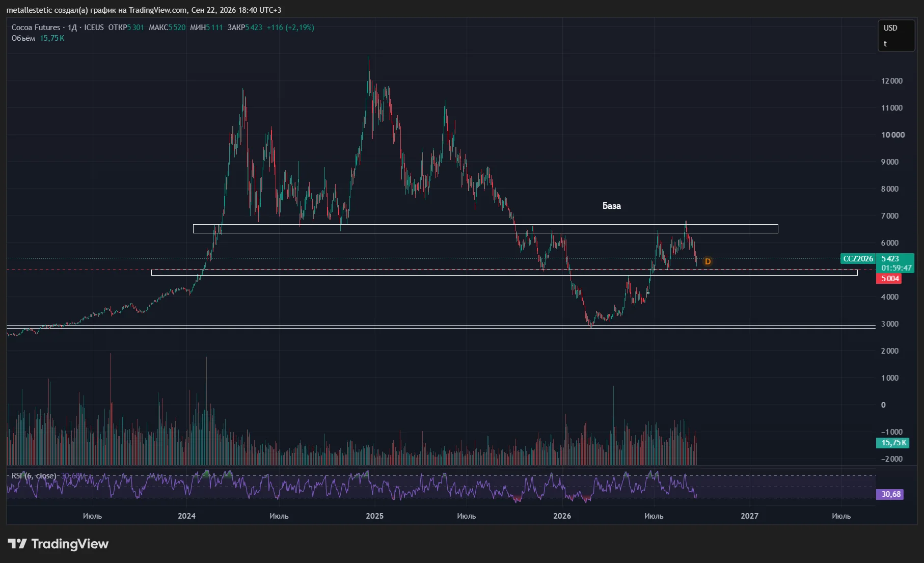Viewport: 924px width, 563px height.
Task: Select the horizontal support line near 3000
Action: click(441, 327)
